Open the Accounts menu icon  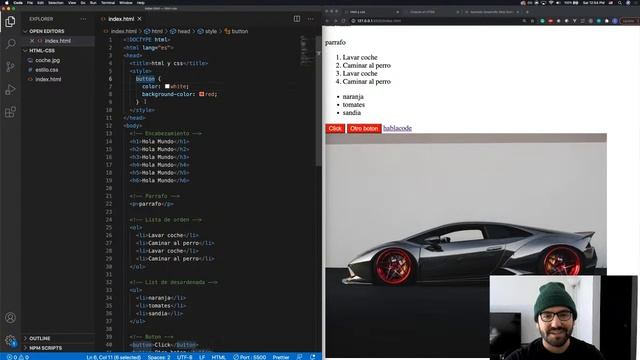point(10,318)
